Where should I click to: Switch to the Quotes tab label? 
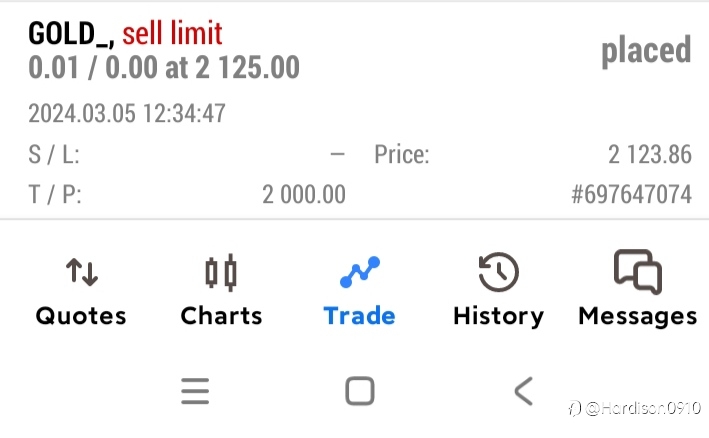[81, 316]
